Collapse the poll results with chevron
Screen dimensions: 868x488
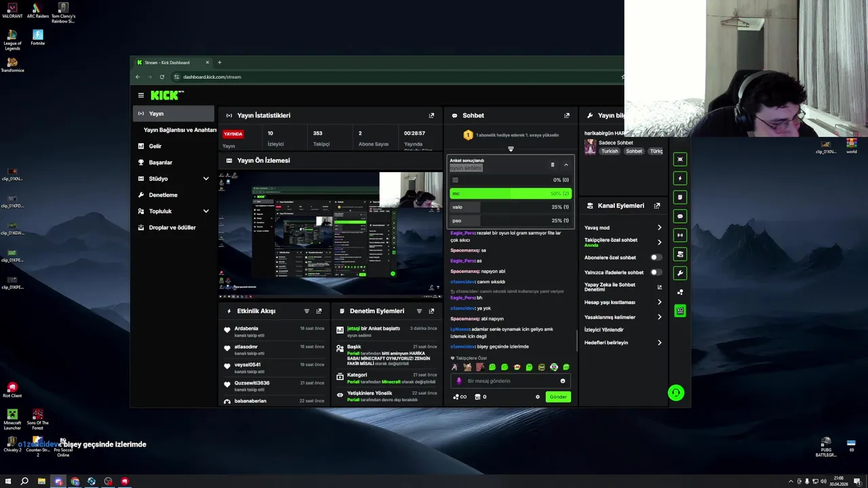566,165
